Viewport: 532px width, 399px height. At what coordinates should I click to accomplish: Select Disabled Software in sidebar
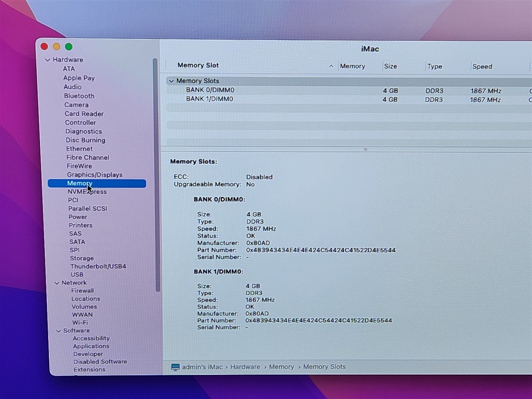[x=100, y=362]
